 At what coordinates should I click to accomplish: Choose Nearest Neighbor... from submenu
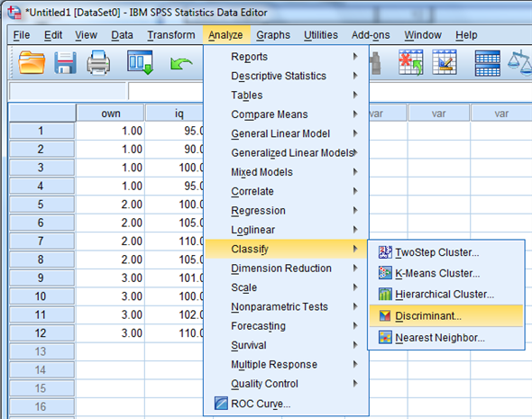[446, 337]
